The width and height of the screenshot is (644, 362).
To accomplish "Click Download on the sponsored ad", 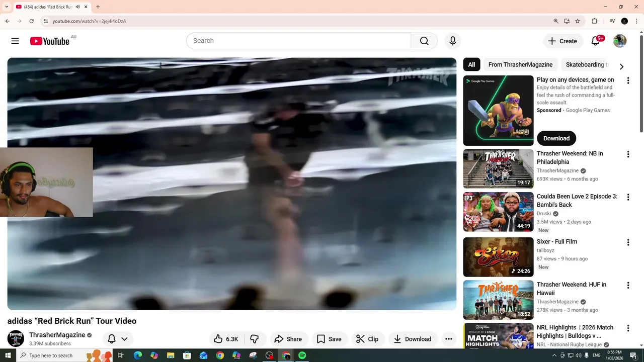I will pyautogui.click(x=556, y=138).
